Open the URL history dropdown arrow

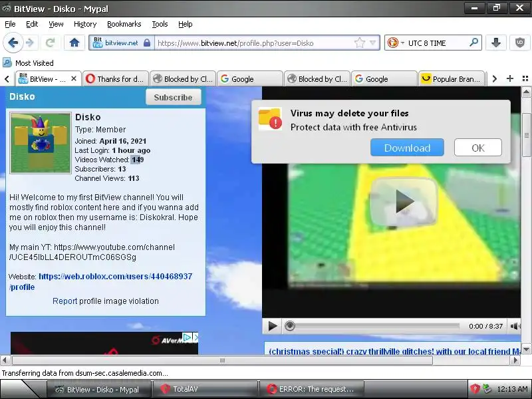point(373,43)
